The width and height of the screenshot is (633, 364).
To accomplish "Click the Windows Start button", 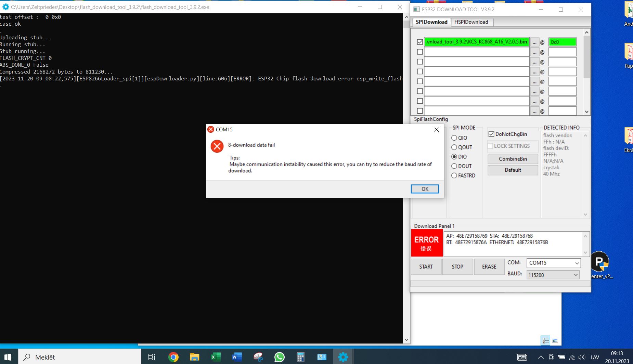I will 8,357.
